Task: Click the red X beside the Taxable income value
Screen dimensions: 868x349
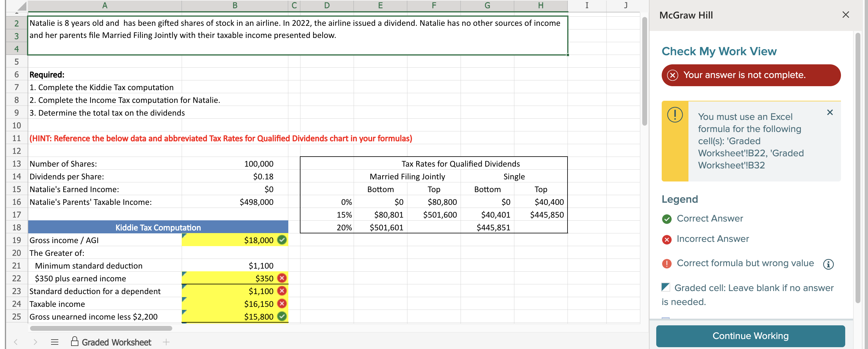Action: pos(282,304)
